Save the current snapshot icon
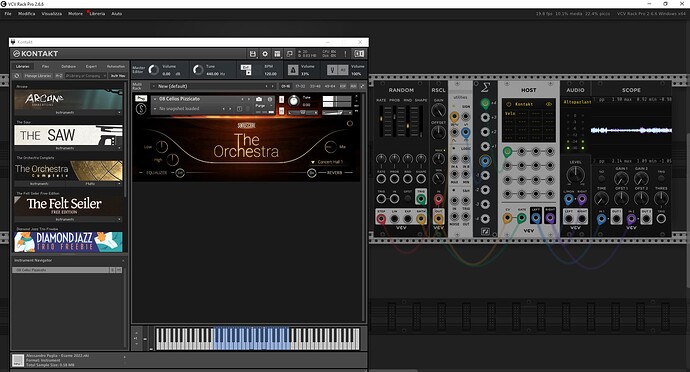Screen dimensions: 690x372 (239, 109)
